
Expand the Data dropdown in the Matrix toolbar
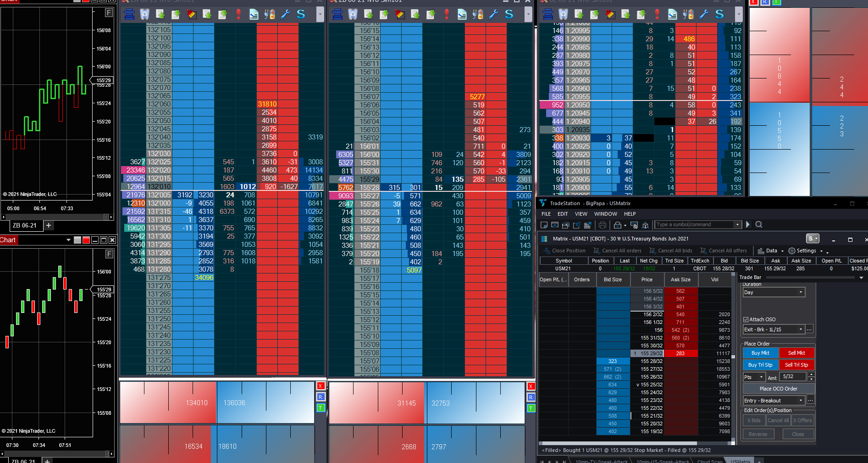point(782,251)
